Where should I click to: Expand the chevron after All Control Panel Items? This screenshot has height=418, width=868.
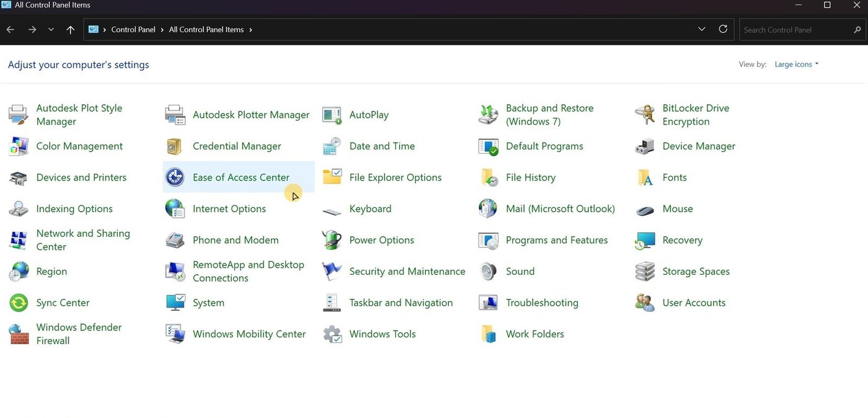pyautogui.click(x=250, y=30)
